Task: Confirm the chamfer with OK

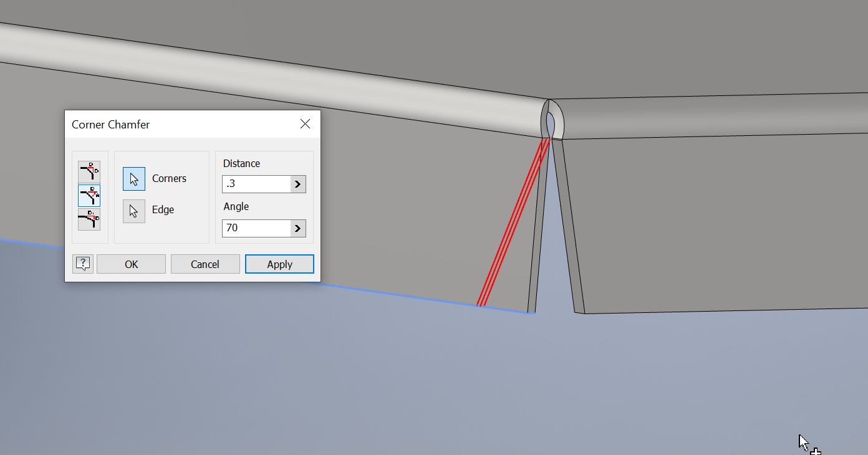Action: coord(131,264)
